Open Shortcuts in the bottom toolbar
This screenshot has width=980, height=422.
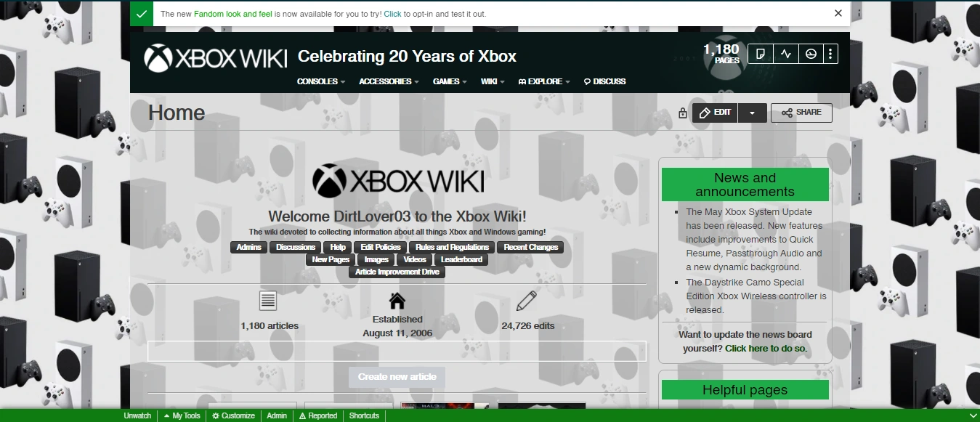364,415
